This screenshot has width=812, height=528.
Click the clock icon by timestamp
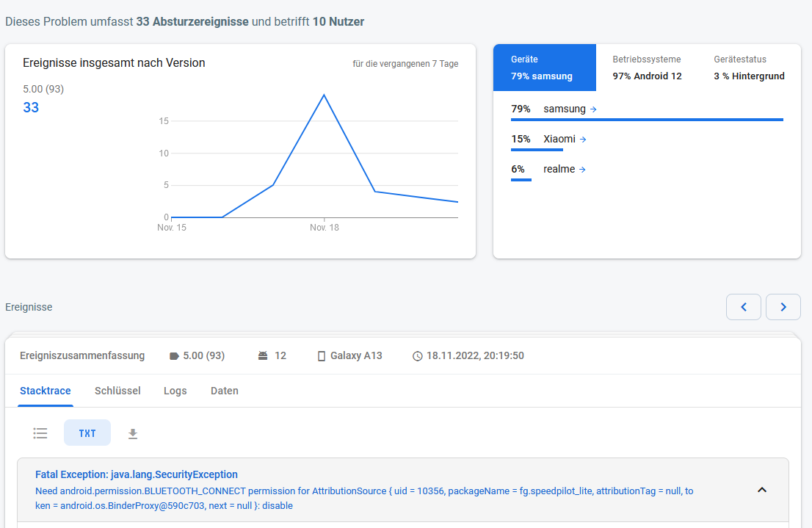point(418,356)
